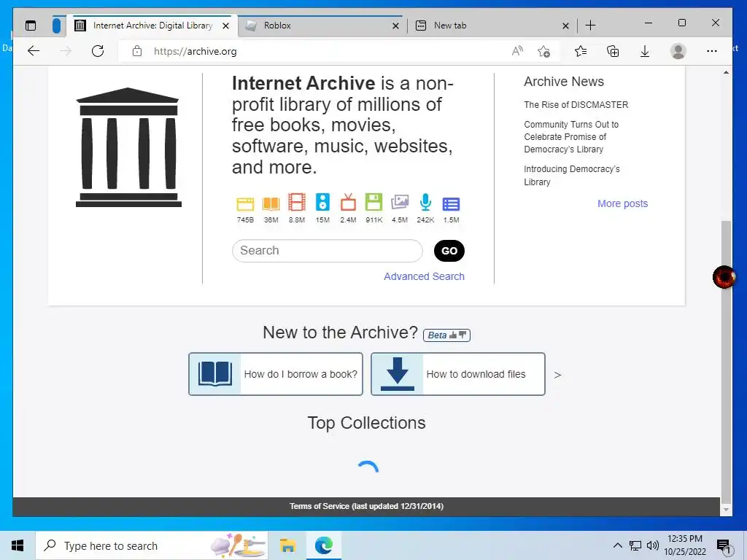
Task: Open Settings and more ellipsis menu
Action: click(x=712, y=51)
